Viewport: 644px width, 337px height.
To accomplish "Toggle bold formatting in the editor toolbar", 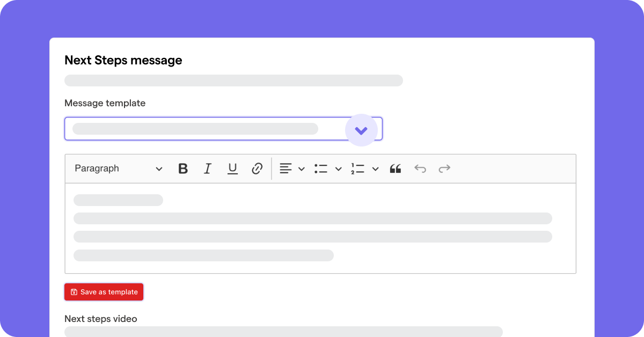I will tap(183, 169).
